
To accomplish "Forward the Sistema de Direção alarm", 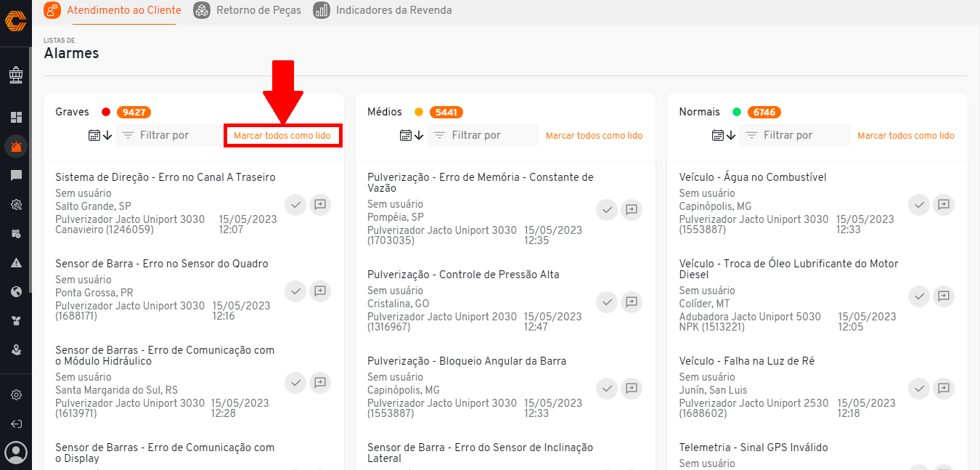I will tap(320, 205).
